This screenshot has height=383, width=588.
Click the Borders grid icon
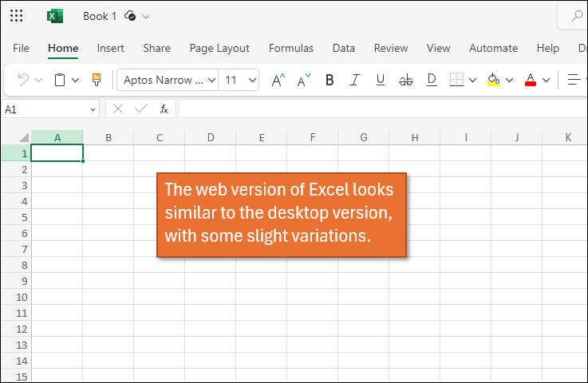click(456, 80)
